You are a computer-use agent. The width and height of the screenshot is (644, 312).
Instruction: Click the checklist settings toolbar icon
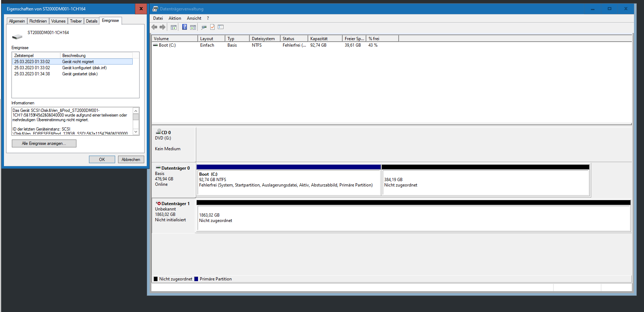tap(221, 27)
